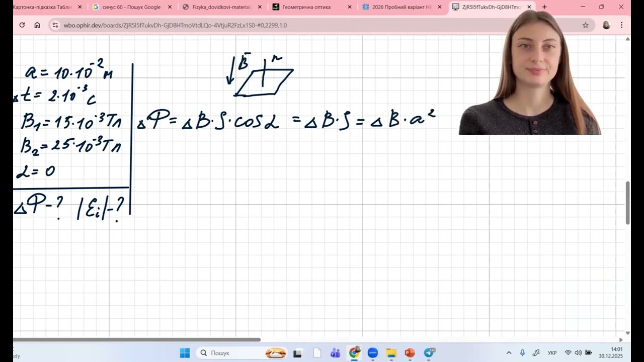Close the '2026 Пробний варіант' tab
This screenshot has width=644, height=362.
coord(440,7)
